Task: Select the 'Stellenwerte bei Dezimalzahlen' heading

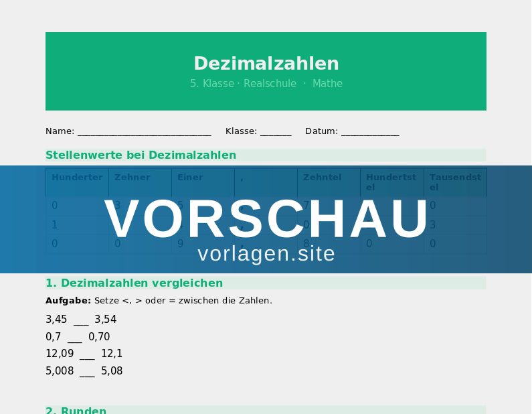Action: [141, 155]
